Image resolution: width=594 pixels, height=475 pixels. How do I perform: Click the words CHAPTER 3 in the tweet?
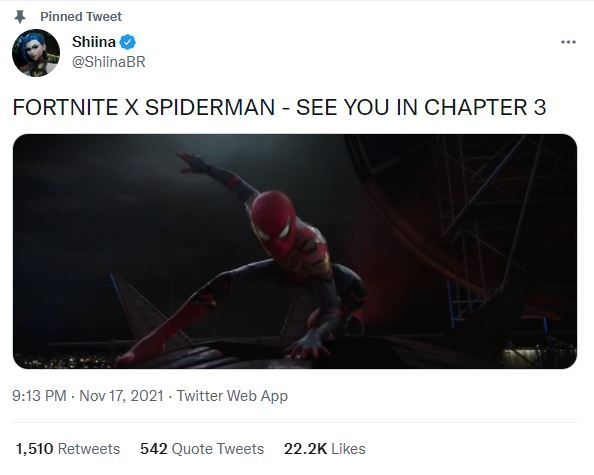[485, 107]
